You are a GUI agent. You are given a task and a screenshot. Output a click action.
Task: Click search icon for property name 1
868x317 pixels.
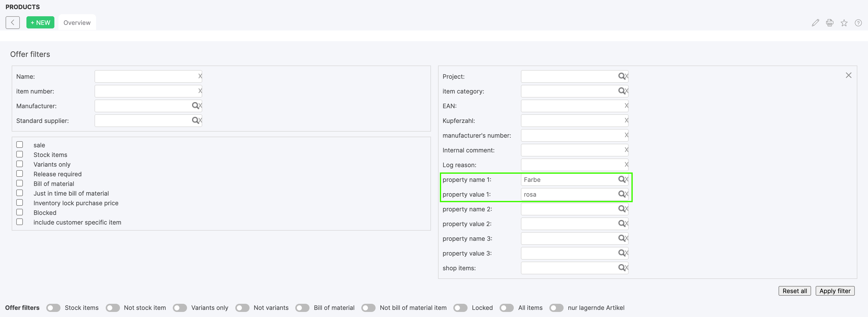(622, 179)
